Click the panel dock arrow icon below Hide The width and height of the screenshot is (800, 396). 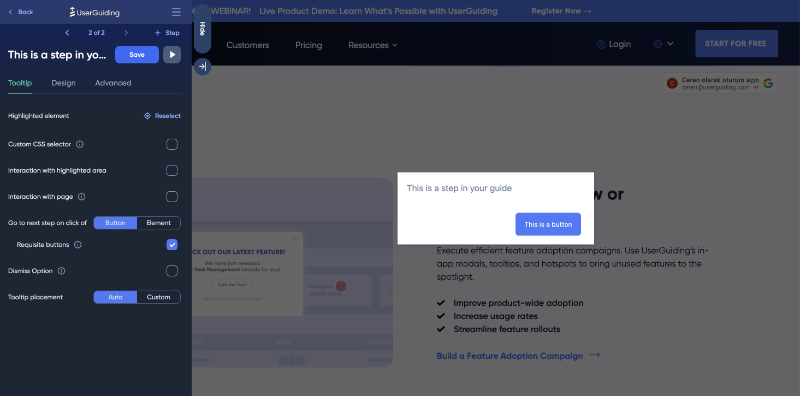[x=203, y=66]
